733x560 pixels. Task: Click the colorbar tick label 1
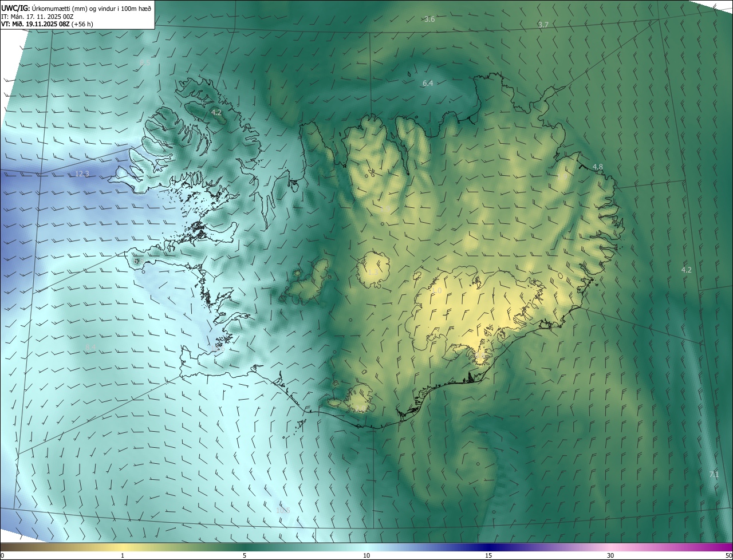[x=123, y=555]
